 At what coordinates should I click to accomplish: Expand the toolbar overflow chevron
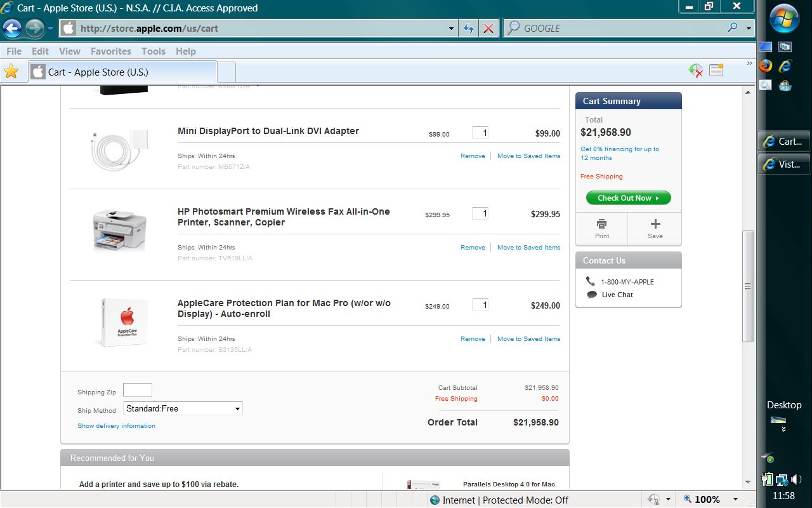750,64
